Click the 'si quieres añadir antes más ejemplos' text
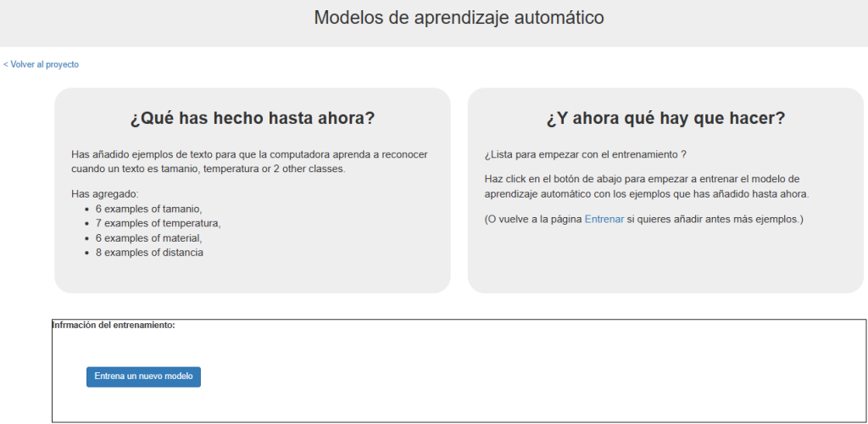 pos(715,219)
